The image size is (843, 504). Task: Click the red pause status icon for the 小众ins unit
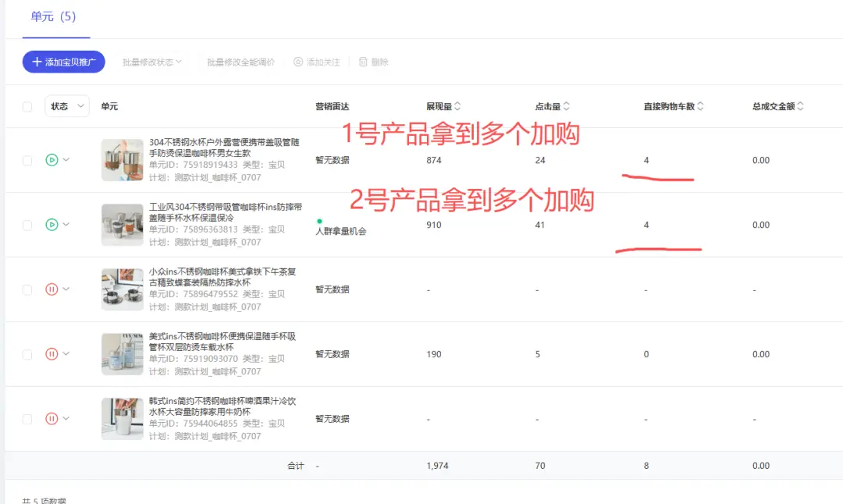[52, 289]
